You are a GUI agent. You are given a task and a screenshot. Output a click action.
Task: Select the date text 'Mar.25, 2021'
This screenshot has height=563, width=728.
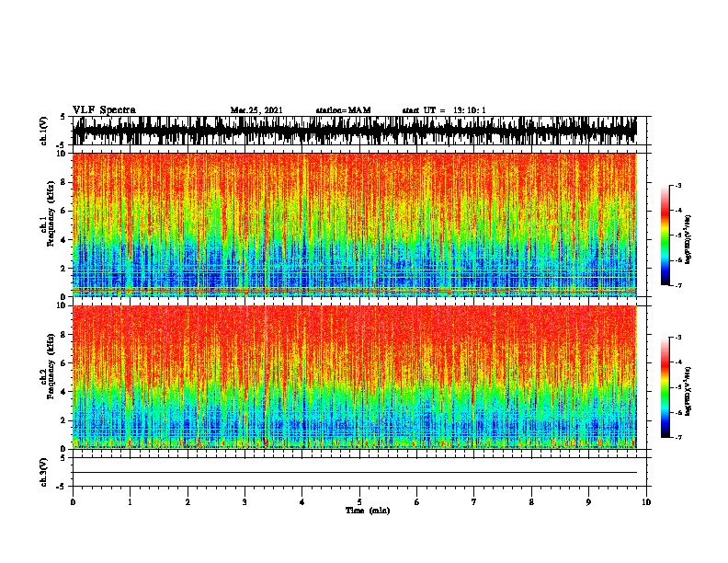pos(256,110)
